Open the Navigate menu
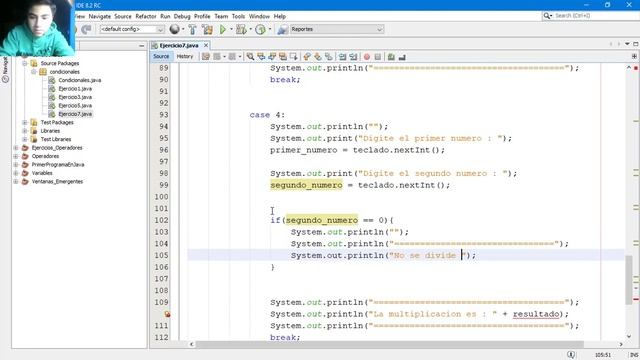Screen dimensions: 640x360 [100, 16]
